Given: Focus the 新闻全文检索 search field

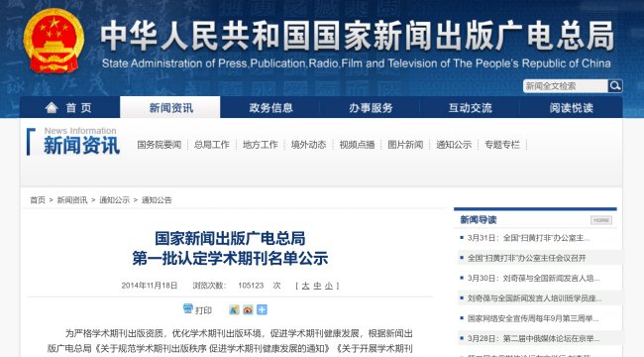Looking at the screenshot, I should [565, 86].
